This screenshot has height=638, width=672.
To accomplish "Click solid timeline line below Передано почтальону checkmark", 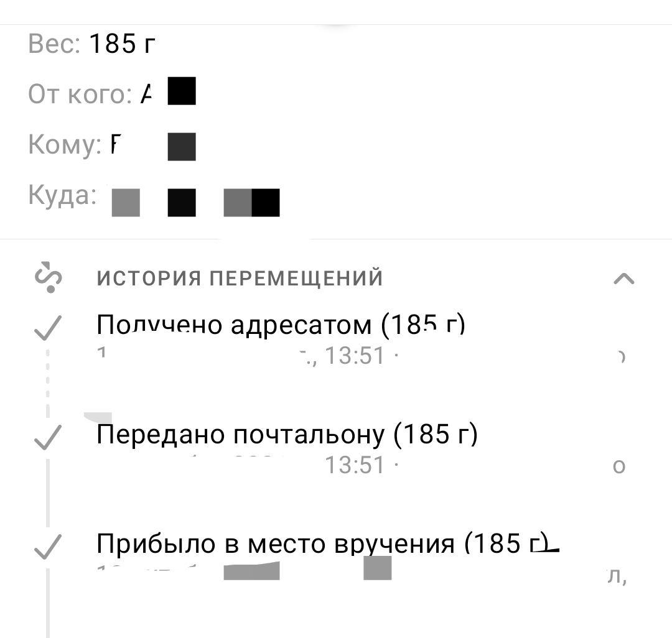I will click(x=47, y=493).
